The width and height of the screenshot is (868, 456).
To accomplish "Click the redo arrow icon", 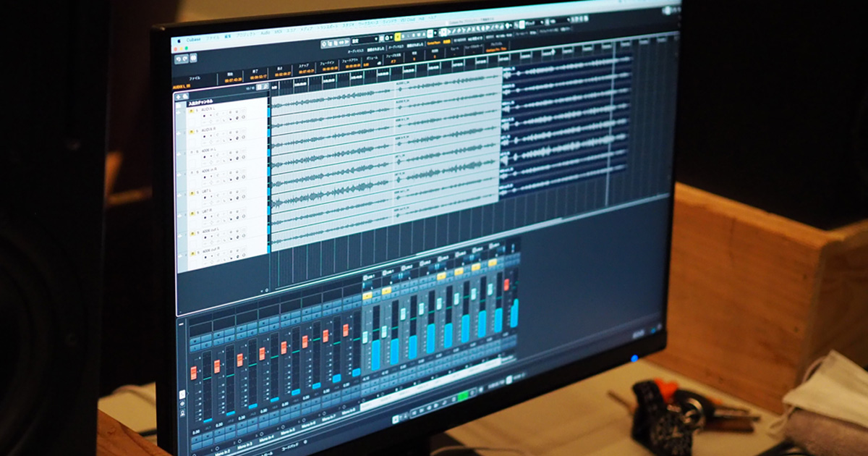I will [x=185, y=58].
